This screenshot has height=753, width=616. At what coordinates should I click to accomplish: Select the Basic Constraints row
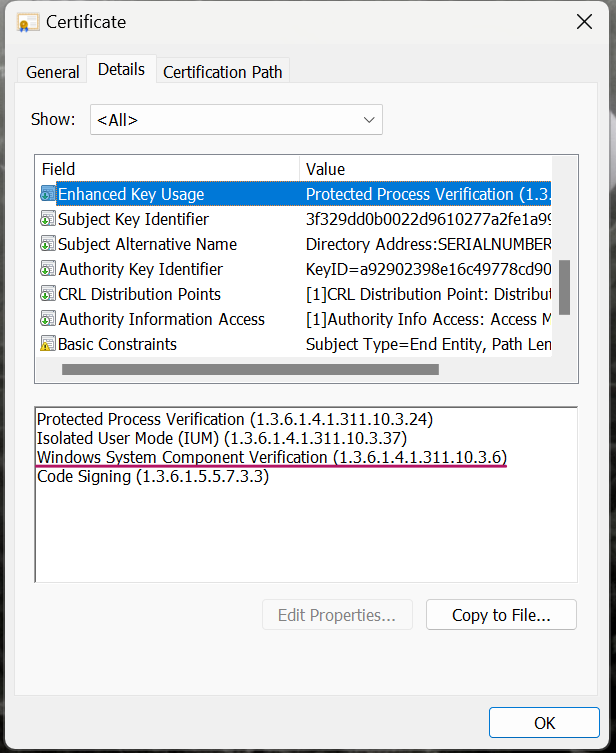coord(294,344)
